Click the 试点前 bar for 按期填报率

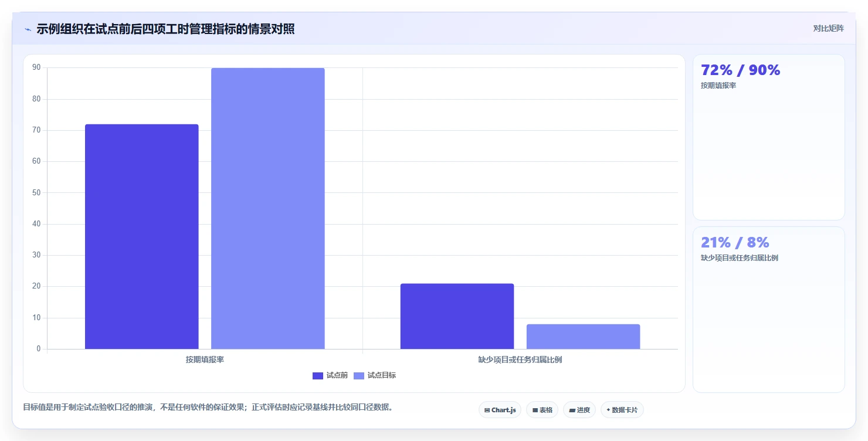142,236
